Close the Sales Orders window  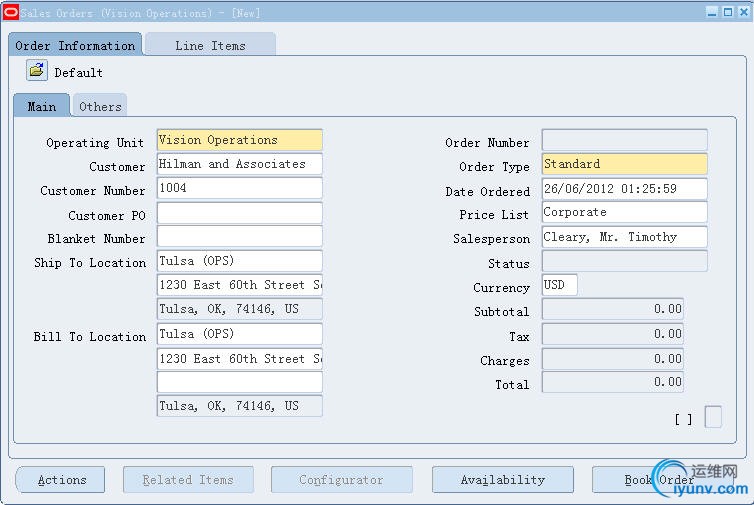coord(744,12)
